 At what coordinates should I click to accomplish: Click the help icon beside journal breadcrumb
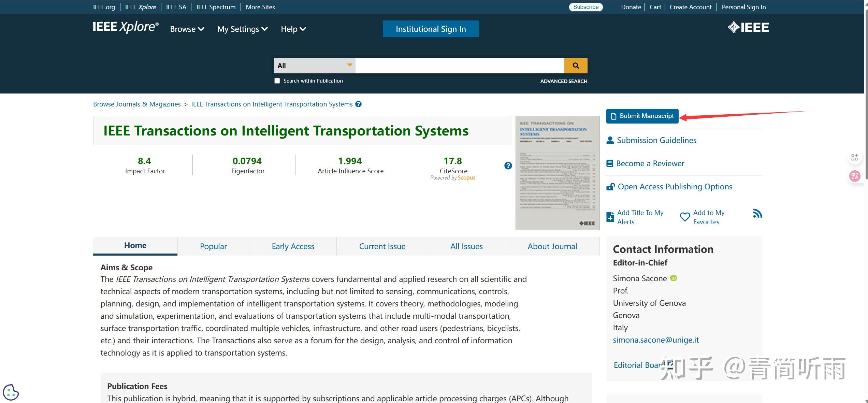pyautogui.click(x=358, y=104)
